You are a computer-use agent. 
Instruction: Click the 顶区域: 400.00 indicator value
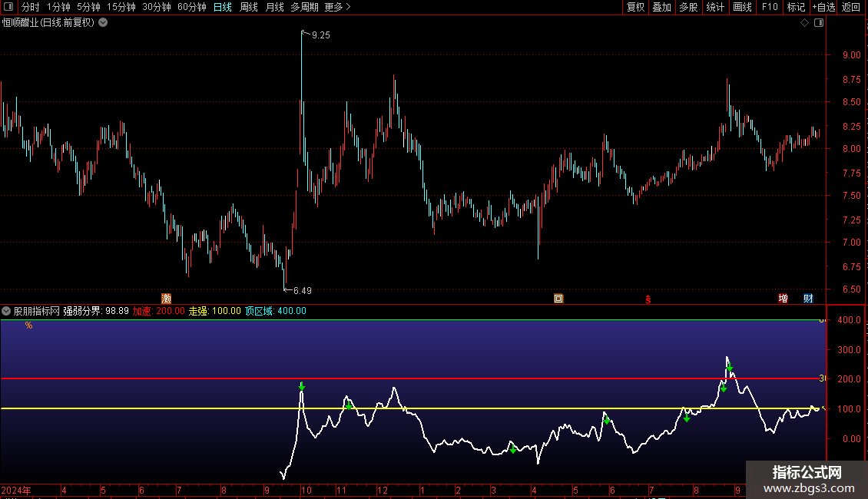tap(276, 311)
